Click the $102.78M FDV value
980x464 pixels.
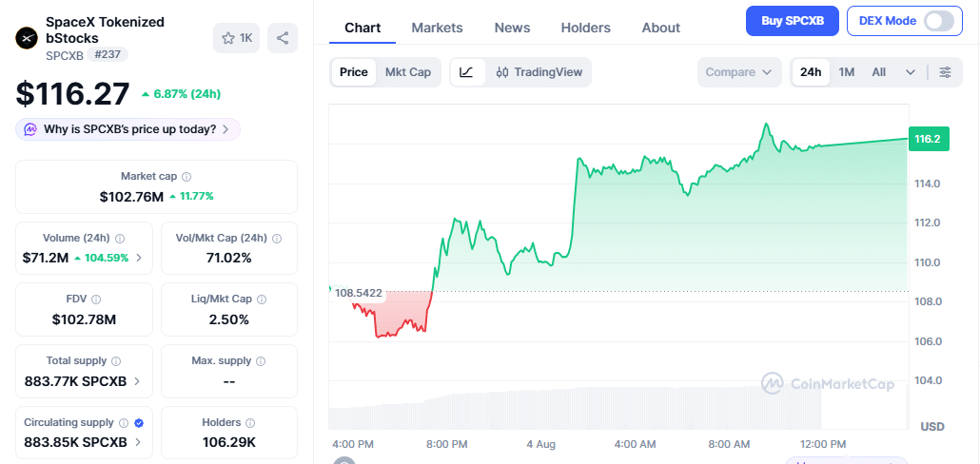point(84,319)
